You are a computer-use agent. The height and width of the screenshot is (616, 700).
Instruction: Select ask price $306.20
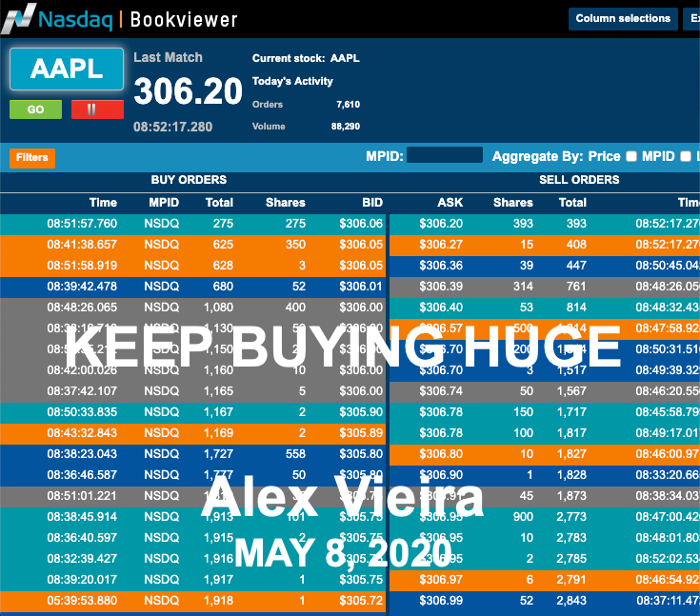click(441, 224)
